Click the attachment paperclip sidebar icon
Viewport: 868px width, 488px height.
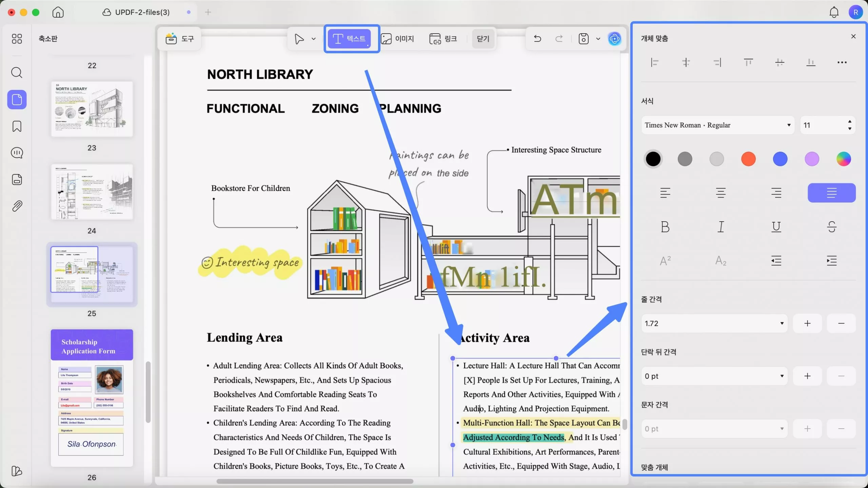[17, 206]
